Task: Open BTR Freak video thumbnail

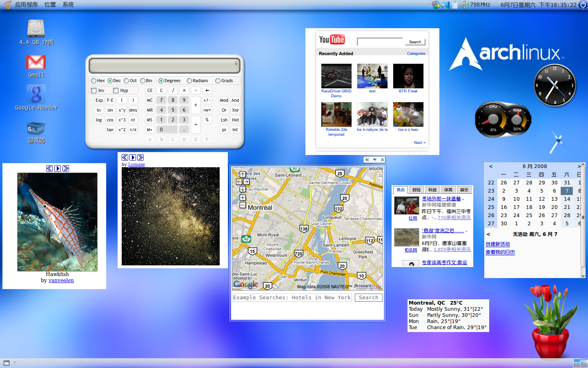Action: point(408,76)
